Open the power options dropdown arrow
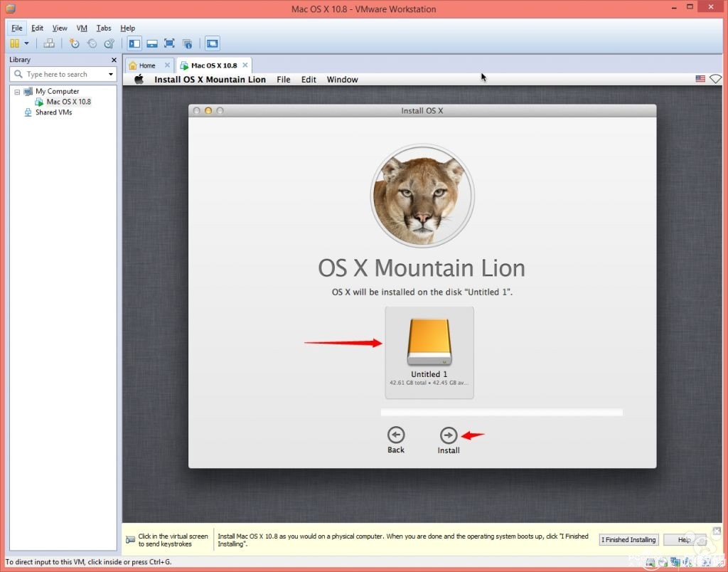728x572 pixels. pyautogui.click(x=26, y=43)
